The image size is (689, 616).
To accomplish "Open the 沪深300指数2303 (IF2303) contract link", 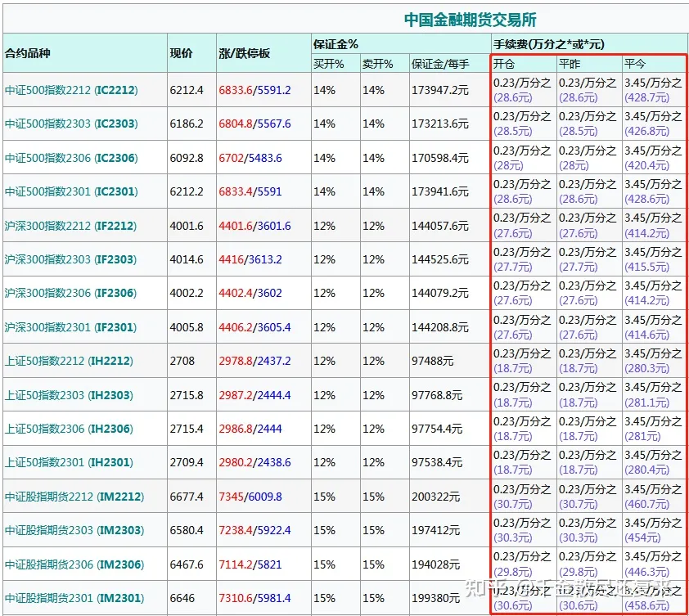I will [70, 259].
